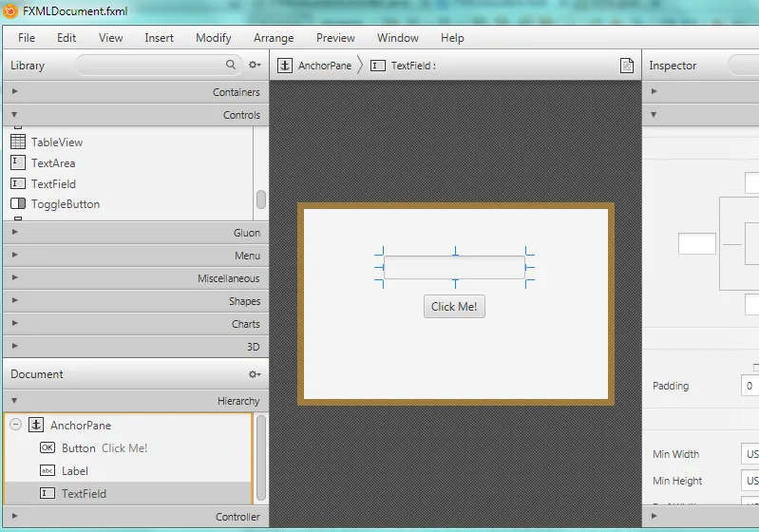Click the AnchorPane anchor icon in Hierarchy
The image size is (759, 532).
(x=36, y=425)
